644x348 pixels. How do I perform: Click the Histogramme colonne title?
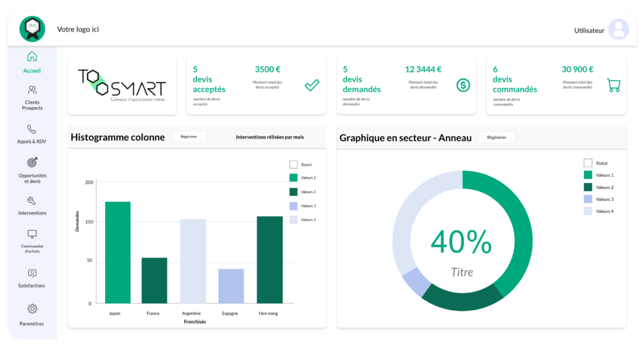118,137
